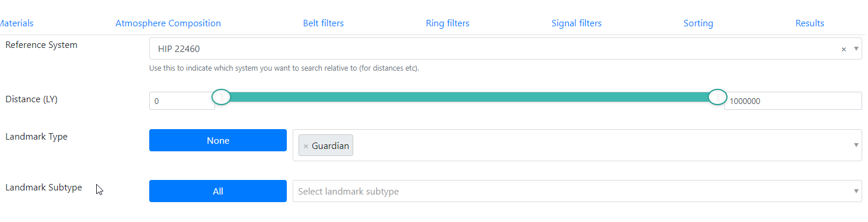The image size is (868, 222).
Task: Click the maximum distance input showing 1000000
Action: point(793,100)
